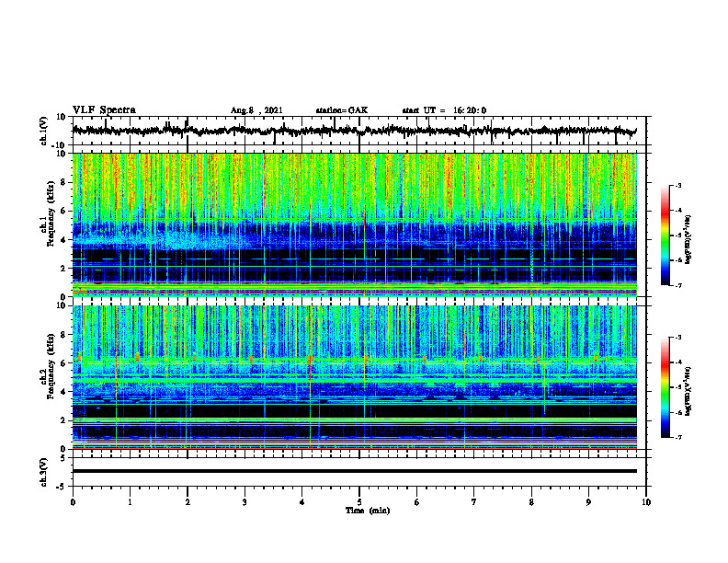Click the "VLF Spectra" title text
The height and width of the screenshot is (563, 728).
(104, 110)
